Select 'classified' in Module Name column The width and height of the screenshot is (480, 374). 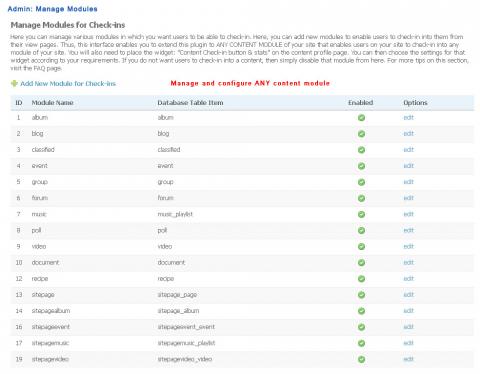[43, 150]
